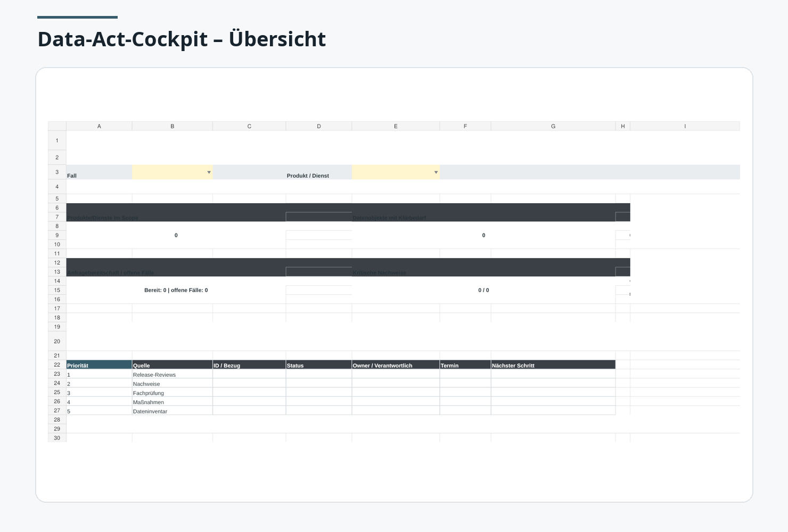Image resolution: width=788 pixels, height=532 pixels.
Task: Select the priority cell of the Fachprüfung row
Action: coord(99,392)
